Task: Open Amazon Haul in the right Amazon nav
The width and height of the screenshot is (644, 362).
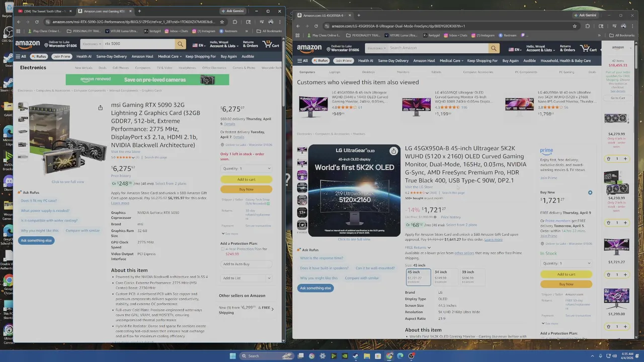Action: pyautogui.click(x=424, y=61)
